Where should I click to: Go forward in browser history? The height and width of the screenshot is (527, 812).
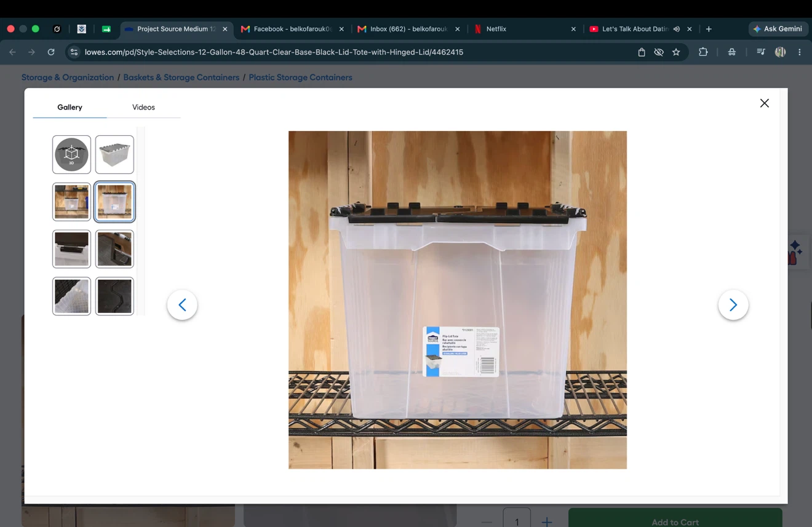point(31,52)
